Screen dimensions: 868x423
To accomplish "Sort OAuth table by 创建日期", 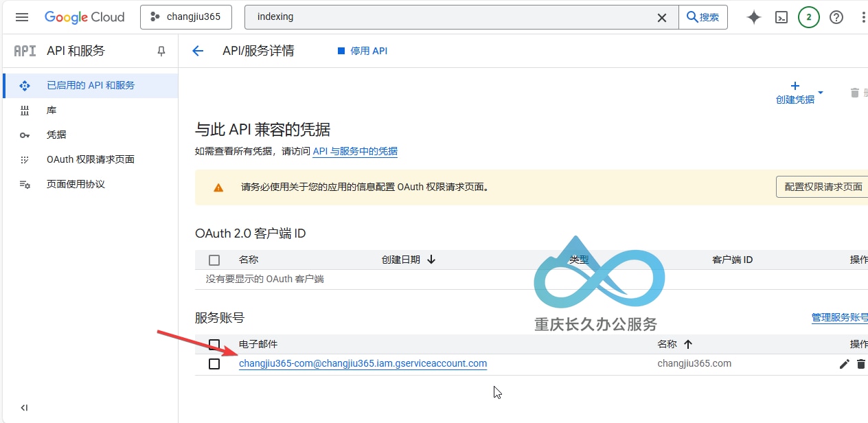I will tap(409, 260).
